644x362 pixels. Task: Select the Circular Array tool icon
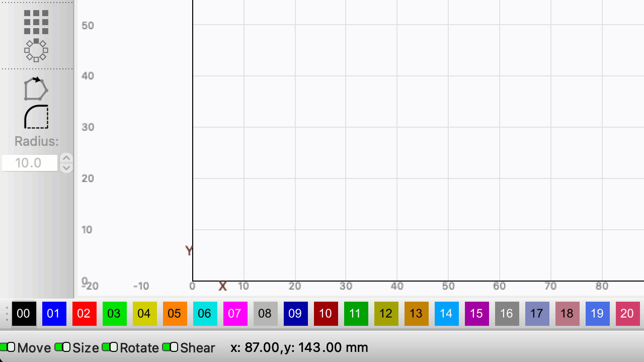click(x=36, y=50)
